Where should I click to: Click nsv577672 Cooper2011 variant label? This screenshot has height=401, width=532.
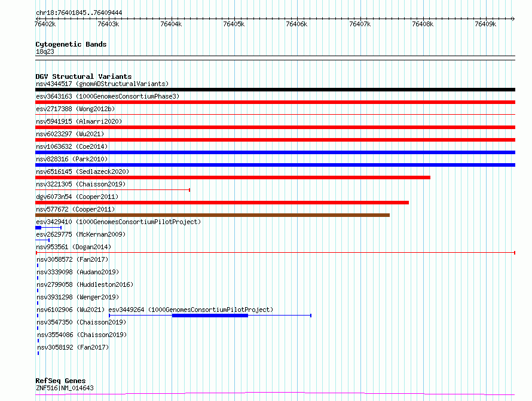pyautogui.click(x=75, y=209)
